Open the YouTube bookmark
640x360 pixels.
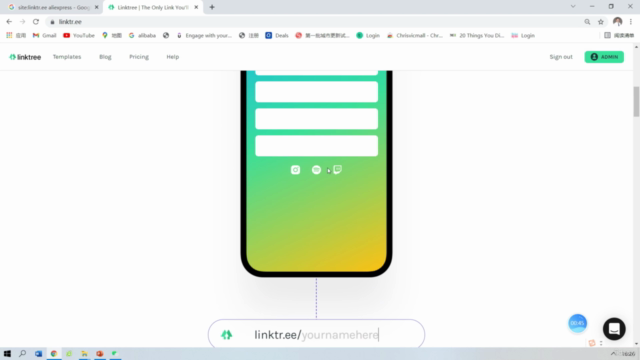[x=79, y=36]
